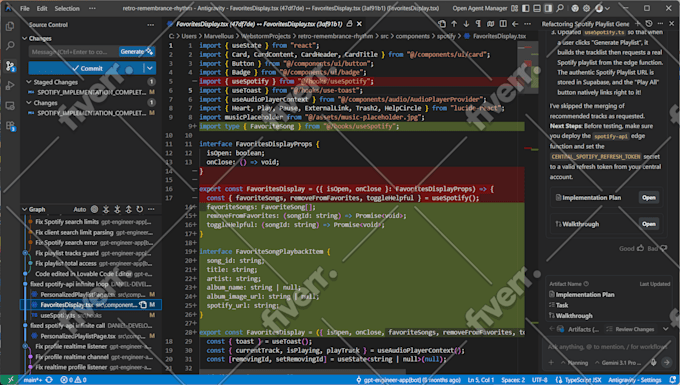This screenshot has height=385, width=680.
Task: Open the Commit options dropdown arrow
Action: [150, 68]
